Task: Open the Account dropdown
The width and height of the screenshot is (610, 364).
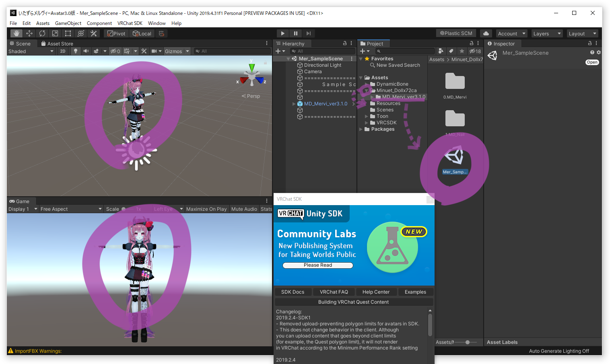Action: point(511,33)
